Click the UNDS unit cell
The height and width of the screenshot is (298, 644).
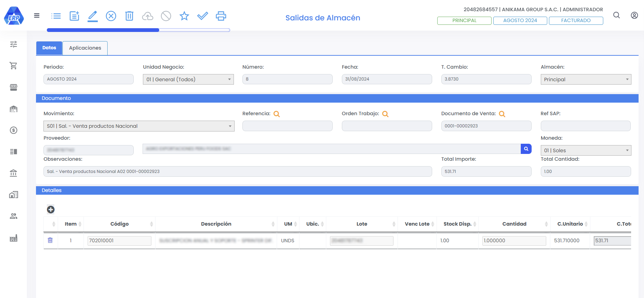[x=288, y=241]
